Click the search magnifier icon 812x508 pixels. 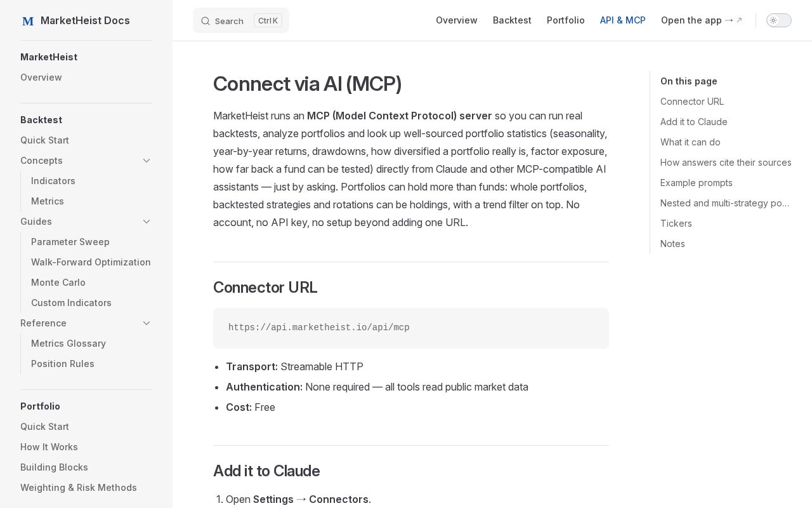(206, 21)
